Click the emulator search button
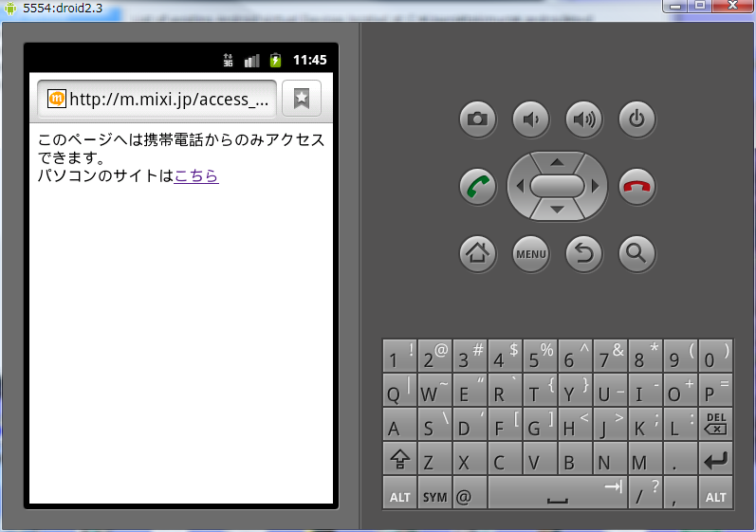The height and width of the screenshot is (532, 756). (636, 253)
